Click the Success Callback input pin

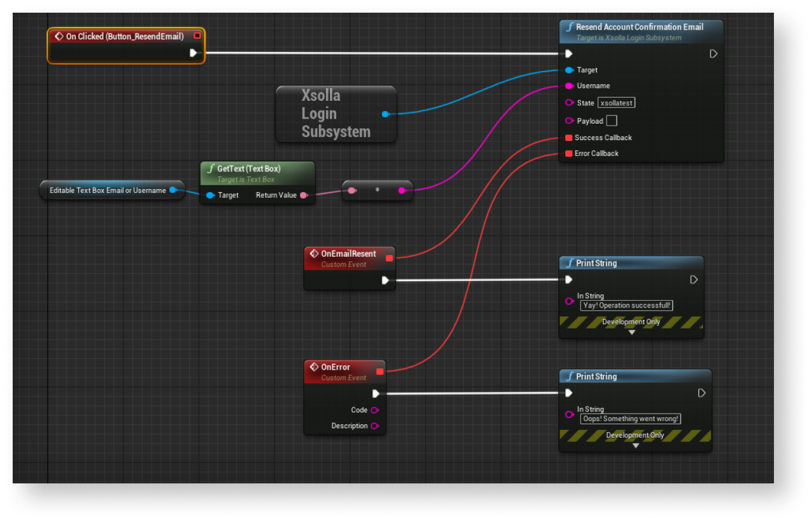(x=569, y=138)
